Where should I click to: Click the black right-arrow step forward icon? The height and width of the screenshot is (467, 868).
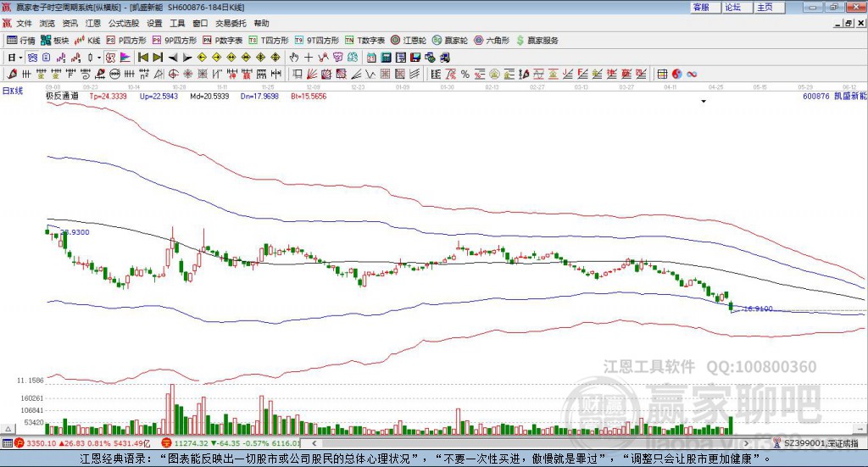click(x=187, y=58)
